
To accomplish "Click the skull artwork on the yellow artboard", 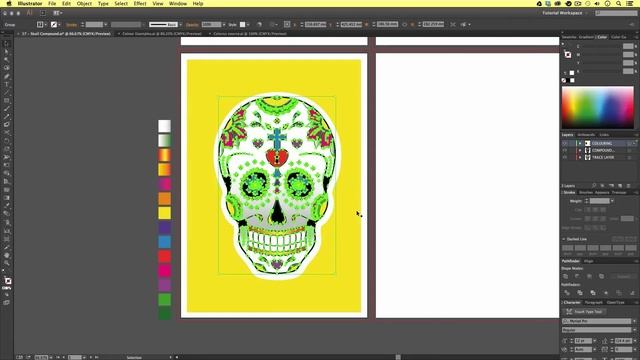I will pyautogui.click(x=277, y=186).
